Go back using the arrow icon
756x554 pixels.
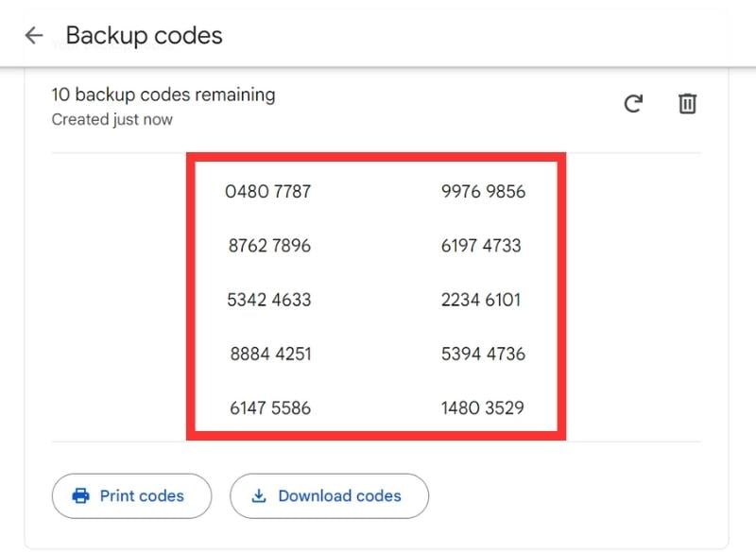34,36
